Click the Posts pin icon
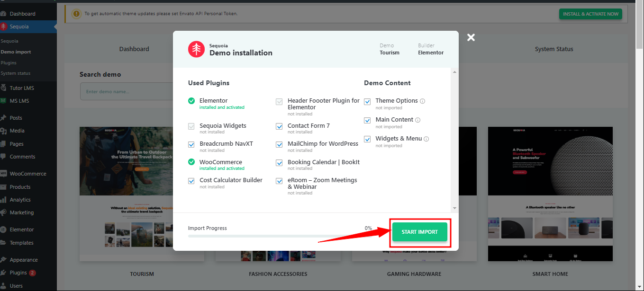Viewport: 644px width, 291px height. 4,118
